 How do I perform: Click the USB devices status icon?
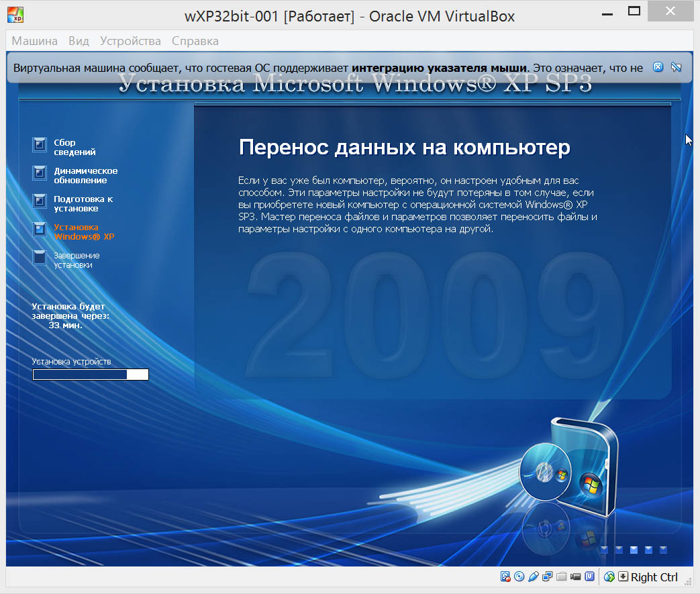point(533,577)
